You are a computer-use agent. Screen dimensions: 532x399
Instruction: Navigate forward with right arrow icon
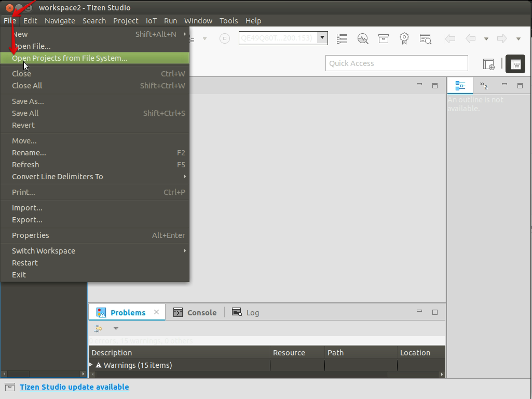pos(502,39)
